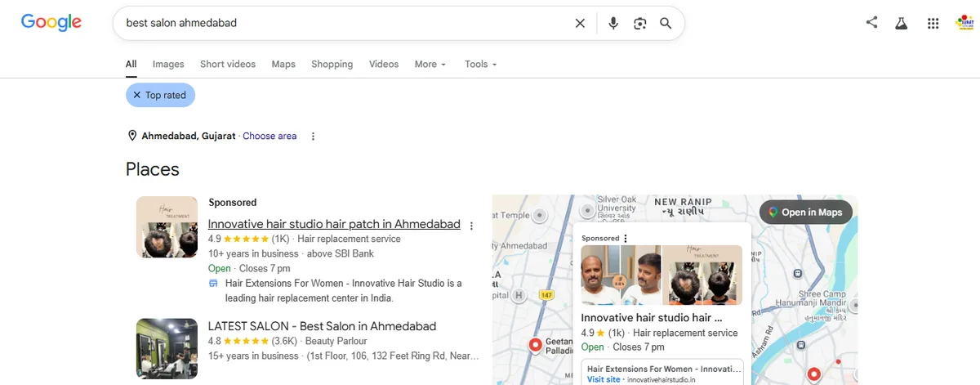Open the Google account avatar
This screenshot has height=385, width=980.
pyautogui.click(x=964, y=23)
